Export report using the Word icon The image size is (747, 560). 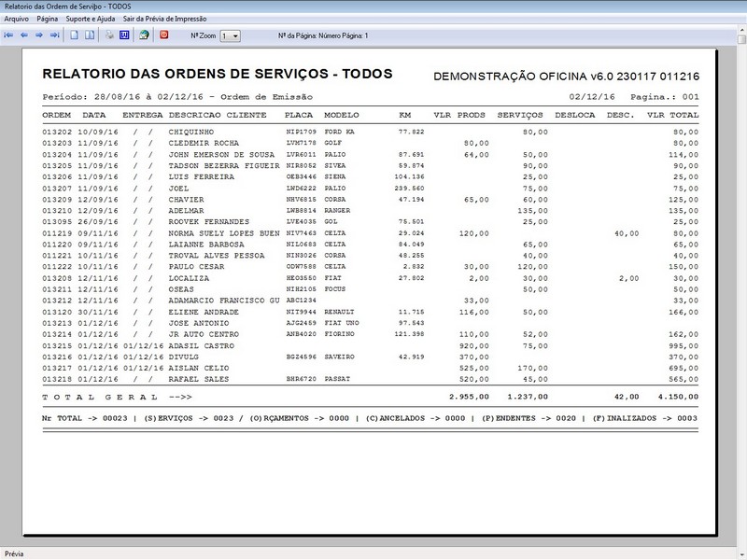click(x=124, y=35)
